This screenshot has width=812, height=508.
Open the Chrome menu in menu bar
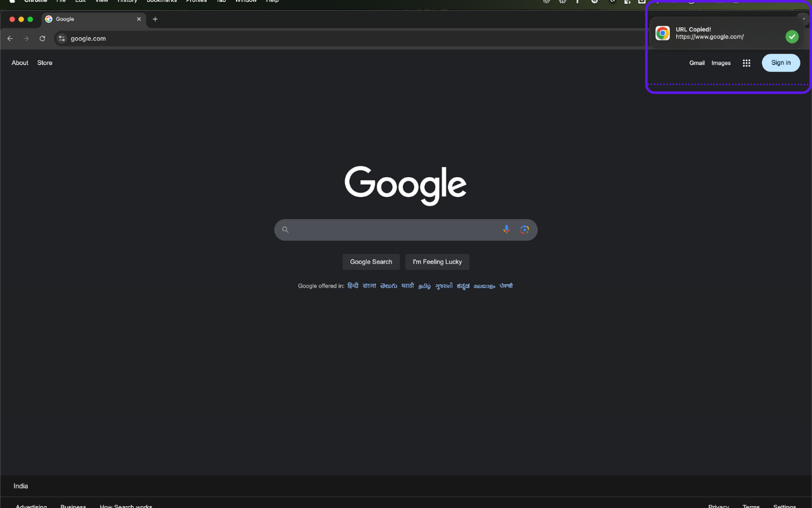point(36,1)
